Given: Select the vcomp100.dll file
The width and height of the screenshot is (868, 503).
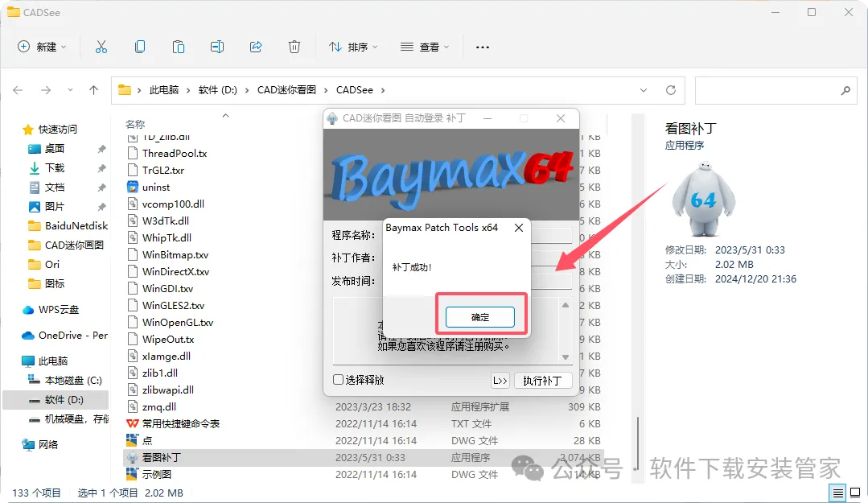Looking at the screenshot, I should click(x=173, y=204).
